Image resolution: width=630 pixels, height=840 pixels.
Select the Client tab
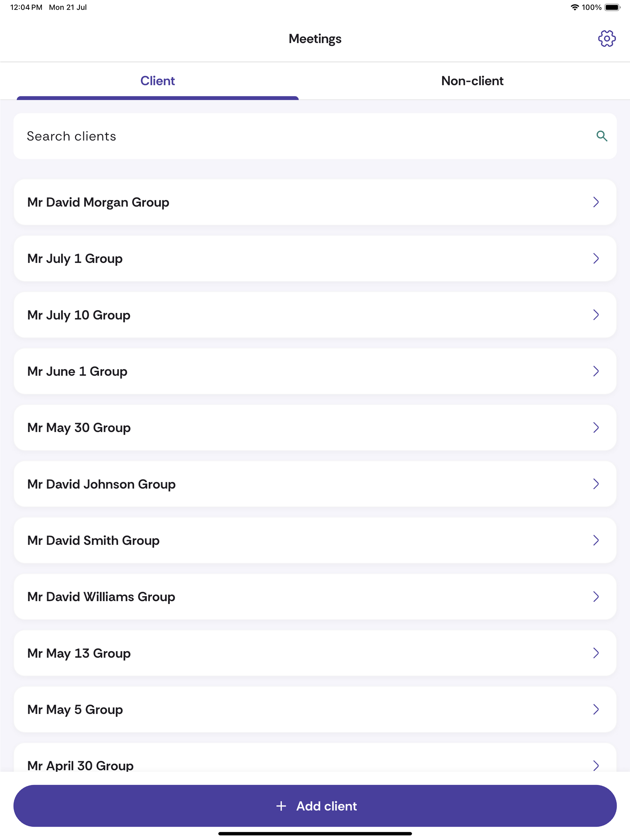[x=157, y=81]
